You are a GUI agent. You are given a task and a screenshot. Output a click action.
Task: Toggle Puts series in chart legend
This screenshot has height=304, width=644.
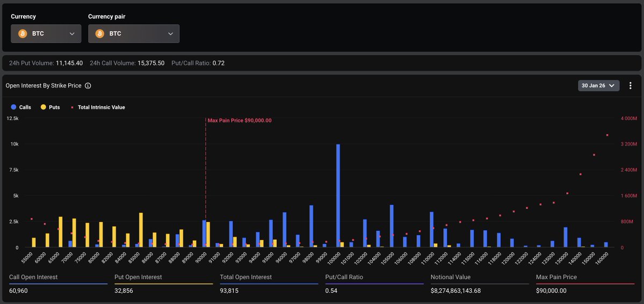pyautogui.click(x=54, y=107)
